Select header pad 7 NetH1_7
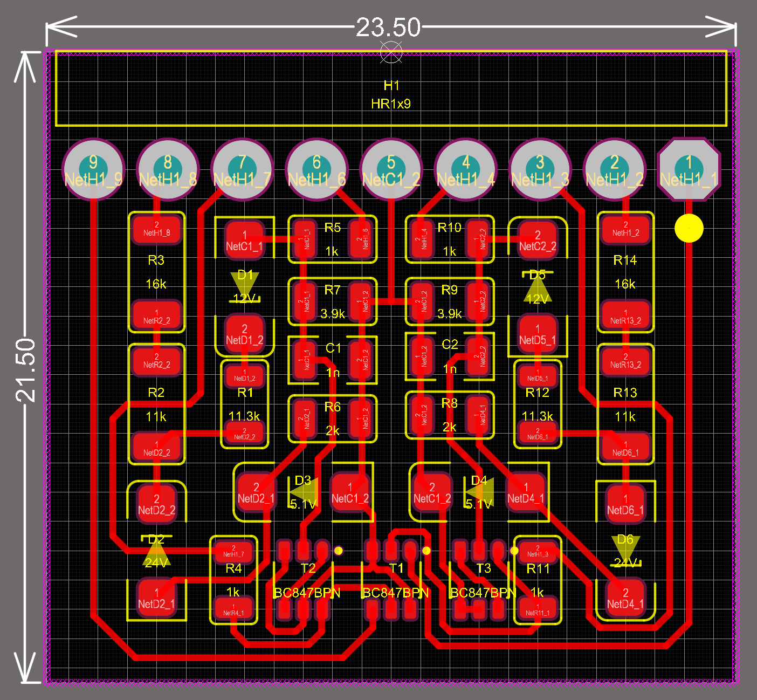The width and height of the screenshot is (757, 700). click(242, 169)
